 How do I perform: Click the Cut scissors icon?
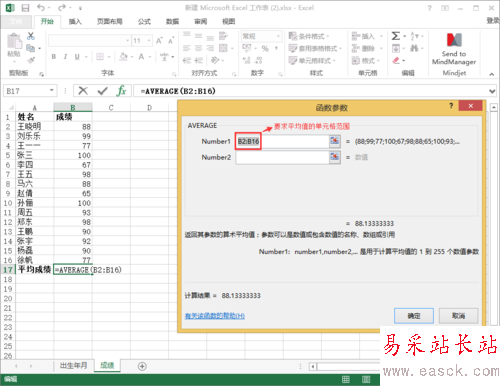click(x=31, y=36)
